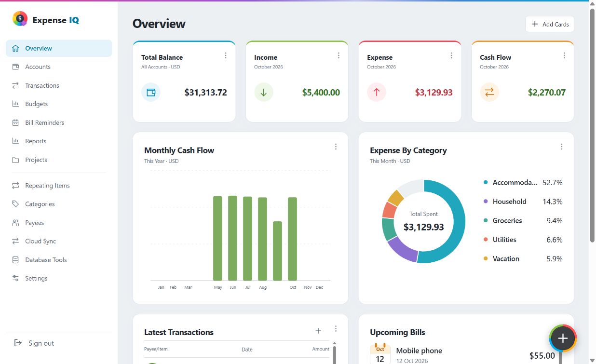The image size is (596, 364).
Task: Click the page vertical scrollbar
Action: [x=592, y=125]
